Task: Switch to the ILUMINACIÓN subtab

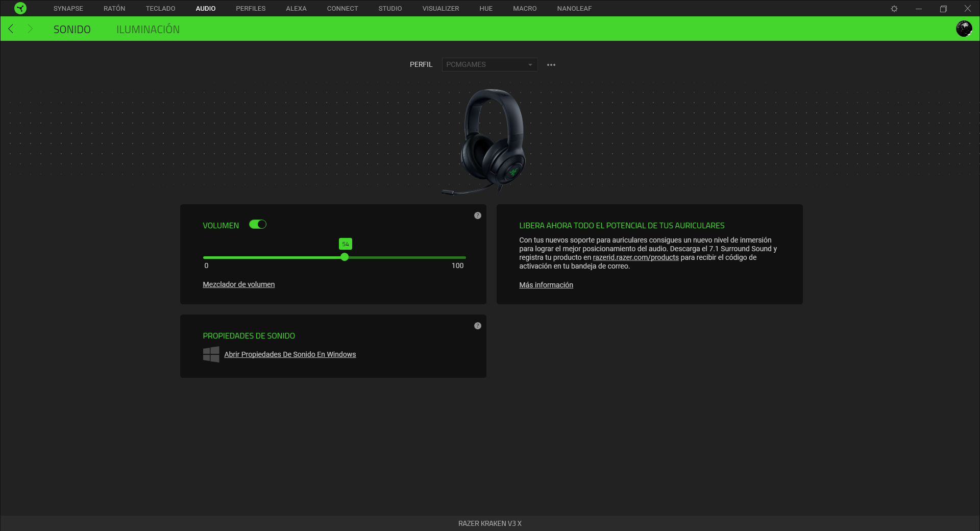Action: tap(148, 30)
